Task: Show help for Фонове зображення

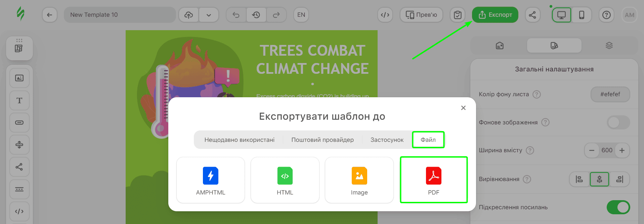Action: click(546, 122)
